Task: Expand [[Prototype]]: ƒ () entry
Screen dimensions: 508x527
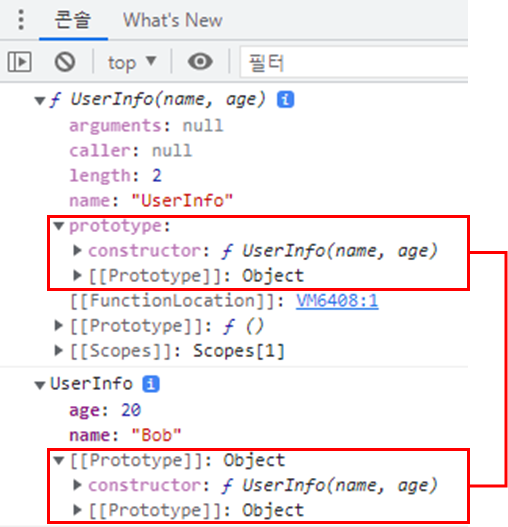Action: pyautogui.click(x=58, y=325)
